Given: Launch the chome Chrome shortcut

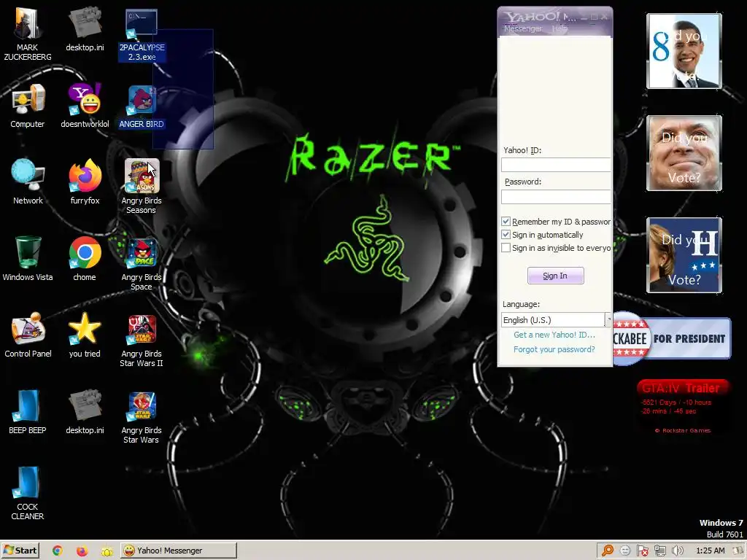Looking at the screenshot, I should [x=85, y=259].
